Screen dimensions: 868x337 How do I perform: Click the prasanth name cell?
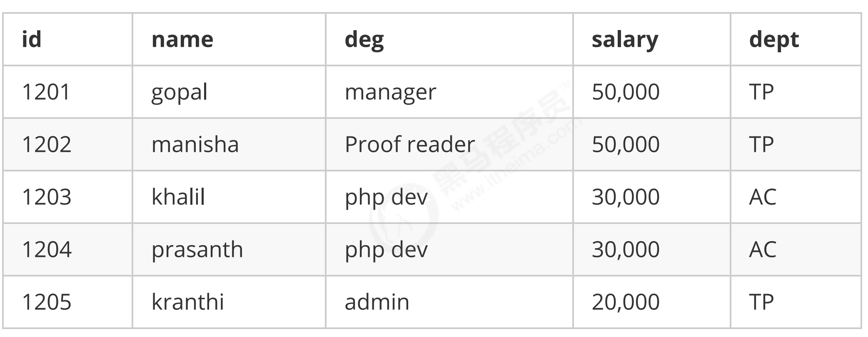(229, 249)
